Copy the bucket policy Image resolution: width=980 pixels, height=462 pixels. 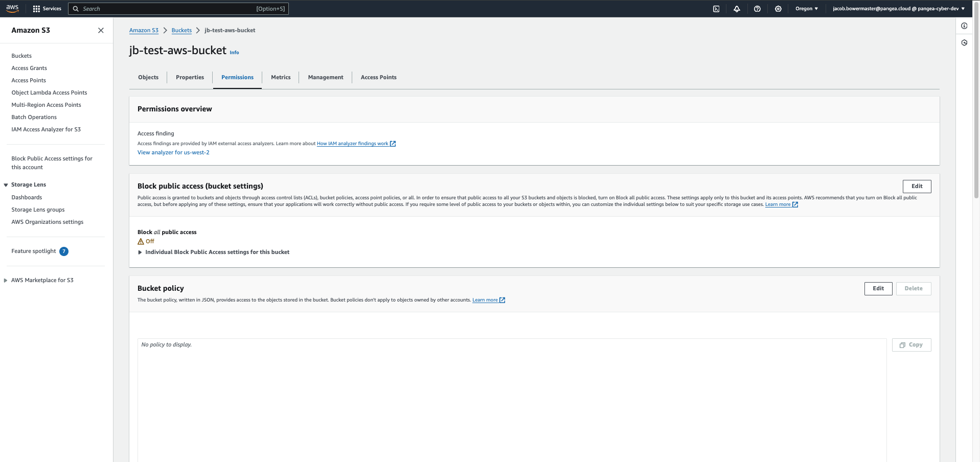(x=911, y=345)
